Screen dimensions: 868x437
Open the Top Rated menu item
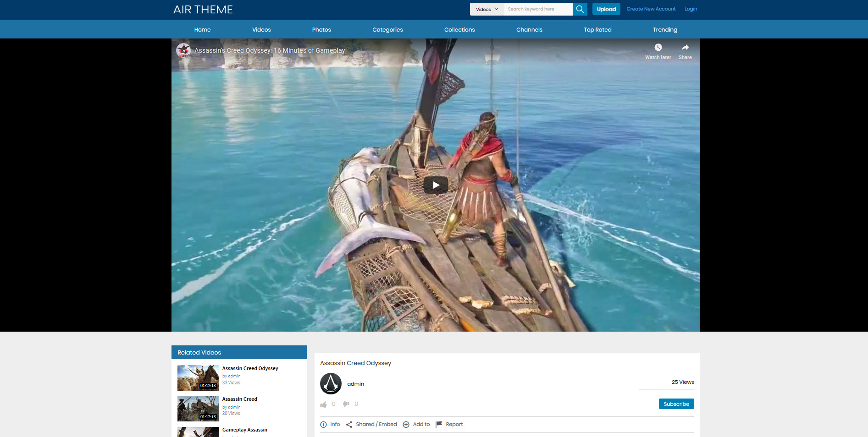point(597,30)
